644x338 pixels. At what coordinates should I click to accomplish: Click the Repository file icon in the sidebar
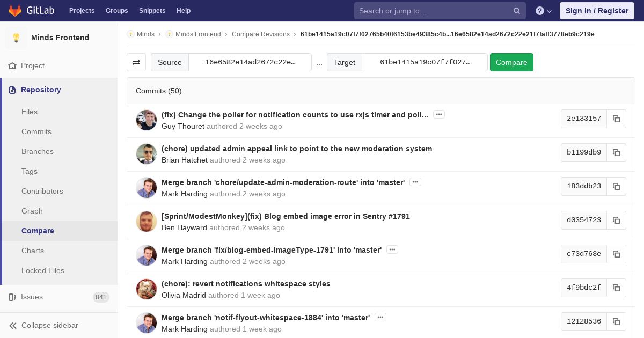(x=12, y=90)
